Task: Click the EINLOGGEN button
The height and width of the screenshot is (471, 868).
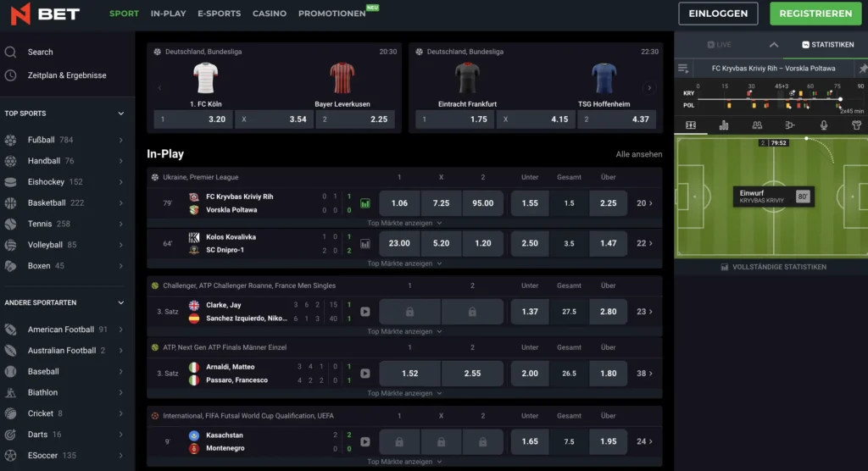Action: [x=718, y=14]
